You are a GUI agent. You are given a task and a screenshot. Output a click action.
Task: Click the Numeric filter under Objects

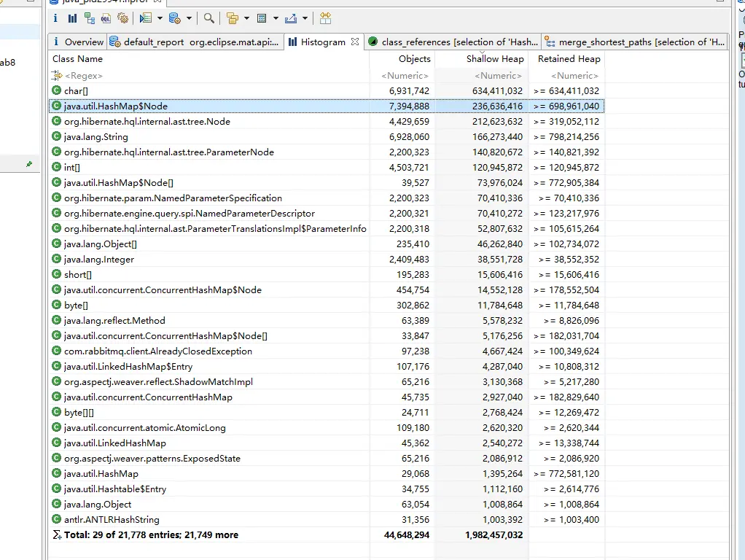(405, 76)
